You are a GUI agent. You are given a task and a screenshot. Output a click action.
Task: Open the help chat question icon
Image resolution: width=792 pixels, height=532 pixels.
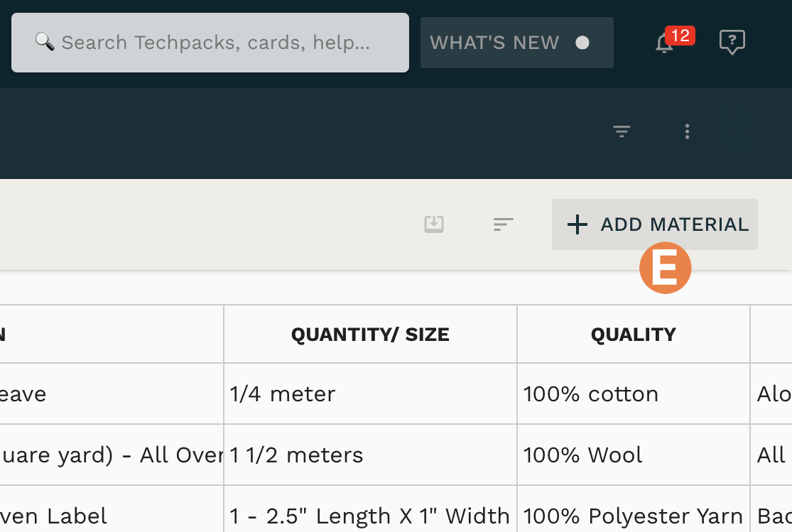[x=732, y=42]
